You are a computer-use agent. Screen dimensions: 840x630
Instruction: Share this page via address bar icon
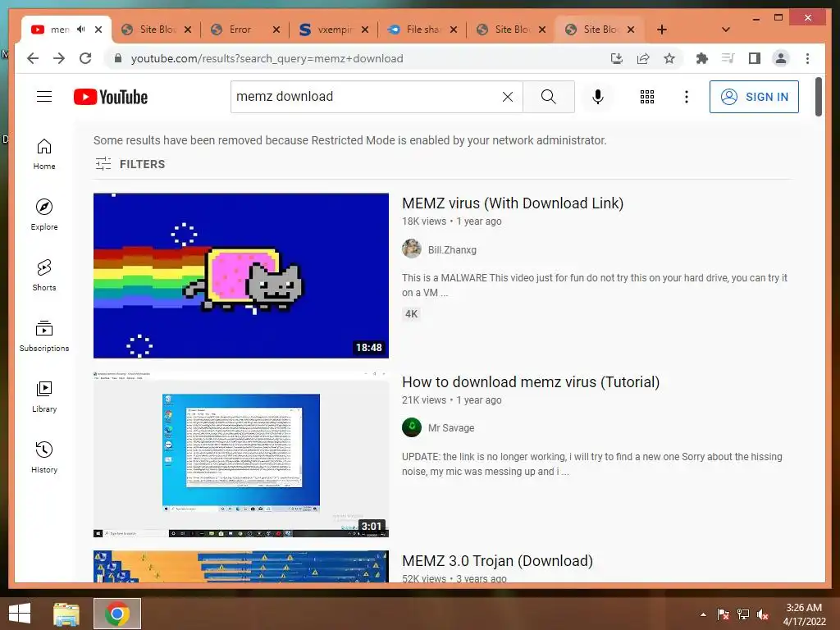[643, 58]
